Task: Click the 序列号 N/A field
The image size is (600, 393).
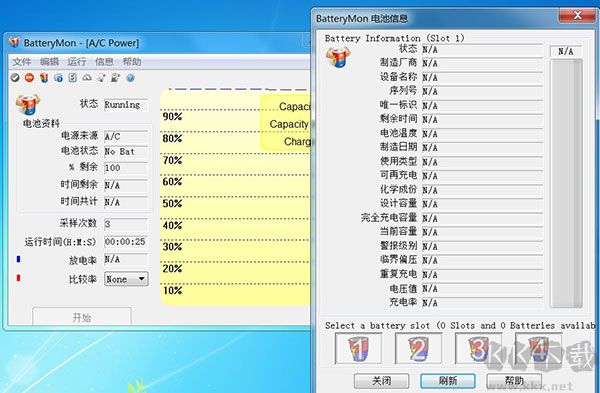Action: coord(482,91)
